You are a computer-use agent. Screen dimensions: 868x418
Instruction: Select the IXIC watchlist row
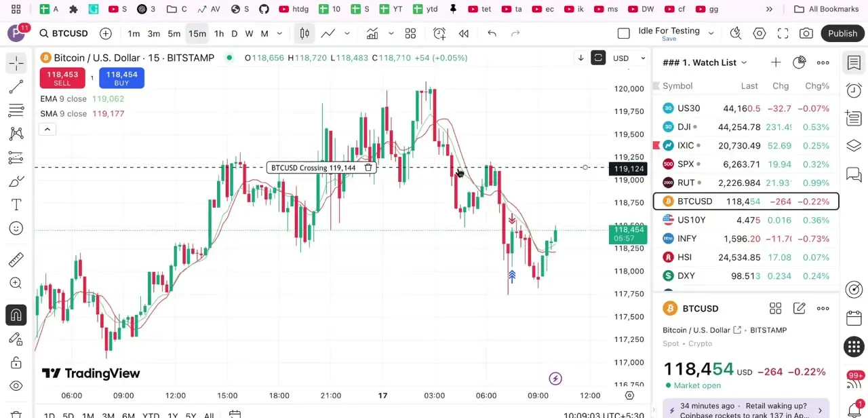(x=746, y=145)
